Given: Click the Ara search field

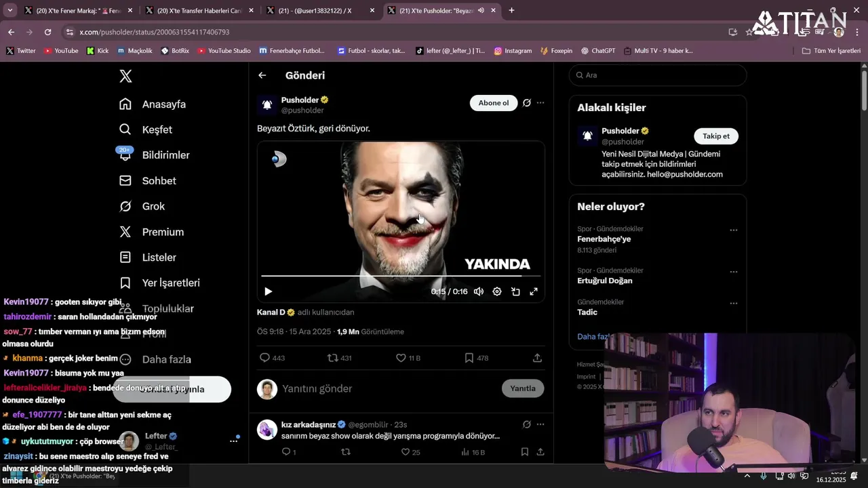Looking at the screenshot, I should [x=658, y=75].
